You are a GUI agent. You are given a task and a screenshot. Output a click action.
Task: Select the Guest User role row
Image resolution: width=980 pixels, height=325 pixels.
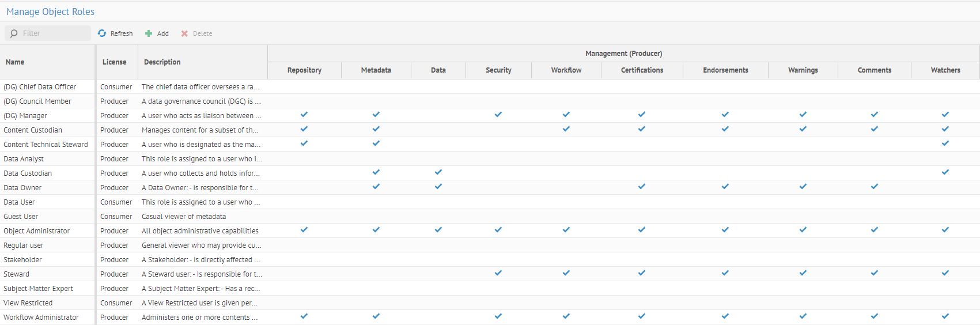click(x=21, y=217)
